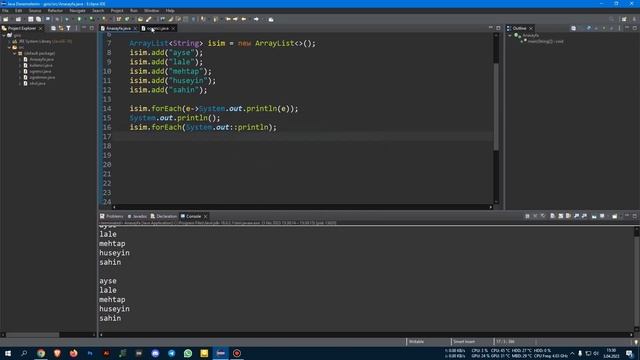Open the Window menu
Image resolution: width=640 pixels, height=360 pixels.
151,11
